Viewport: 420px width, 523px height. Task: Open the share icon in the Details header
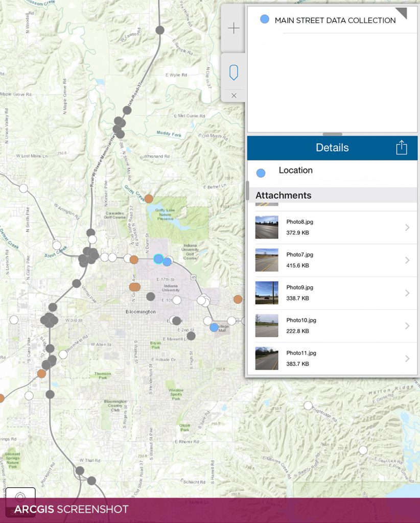click(x=402, y=148)
